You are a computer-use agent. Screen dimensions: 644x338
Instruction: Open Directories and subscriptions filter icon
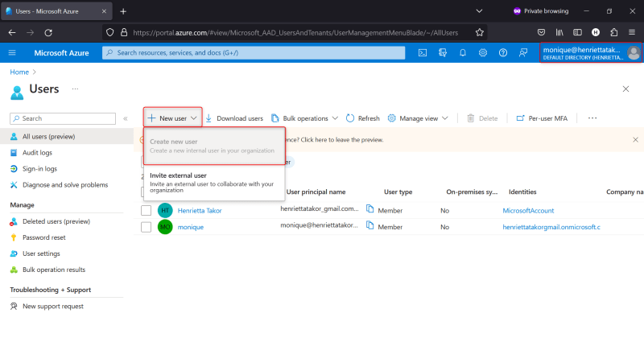click(x=442, y=52)
